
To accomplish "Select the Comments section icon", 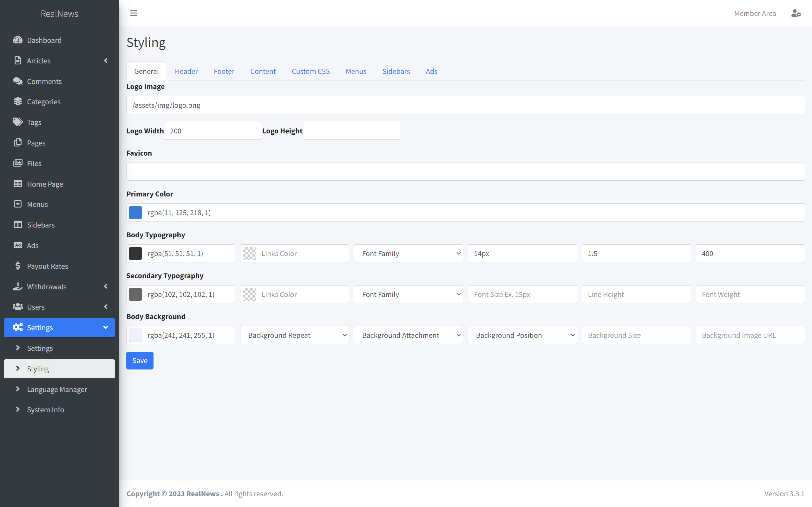I will point(18,81).
